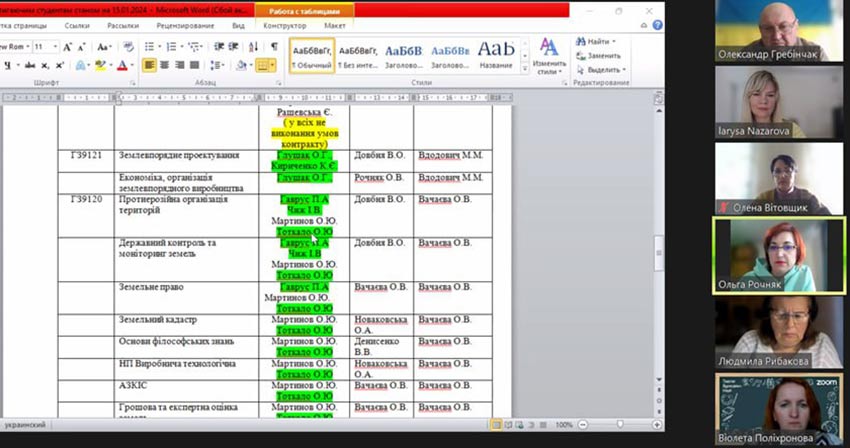This screenshot has height=448, width=850.
Task: Click the bulleted list icon
Action: (x=149, y=46)
